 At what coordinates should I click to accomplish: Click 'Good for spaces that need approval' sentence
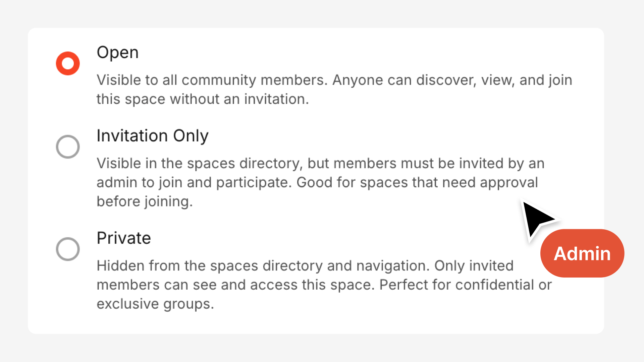point(417,183)
